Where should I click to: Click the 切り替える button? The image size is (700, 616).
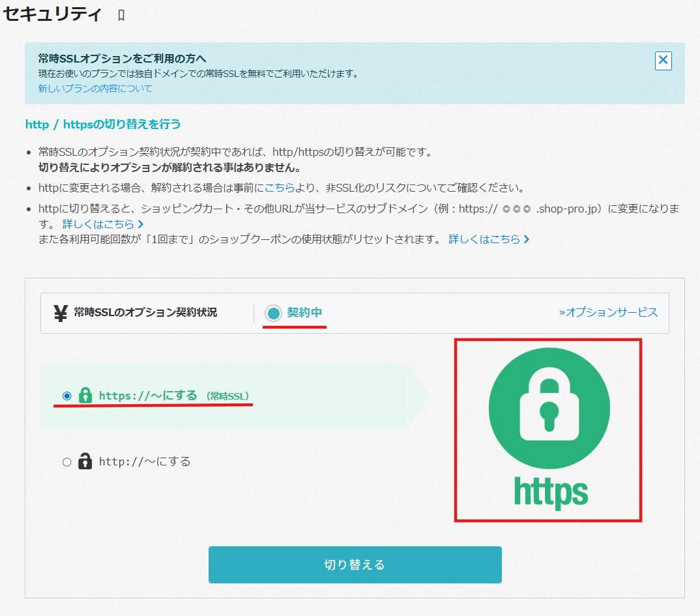pyautogui.click(x=355, y=565)
